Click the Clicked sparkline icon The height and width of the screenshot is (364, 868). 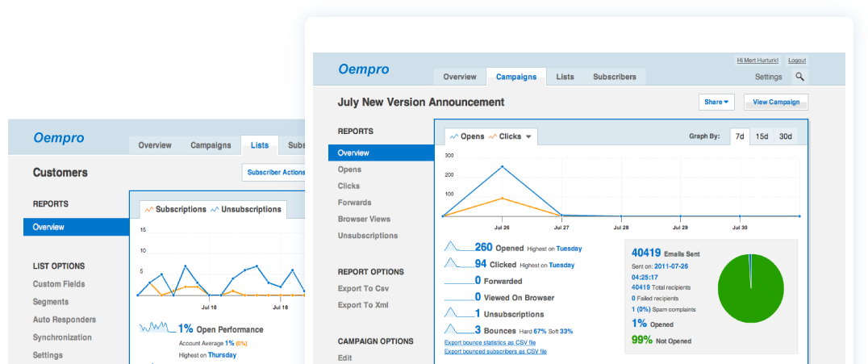[458, 264]
